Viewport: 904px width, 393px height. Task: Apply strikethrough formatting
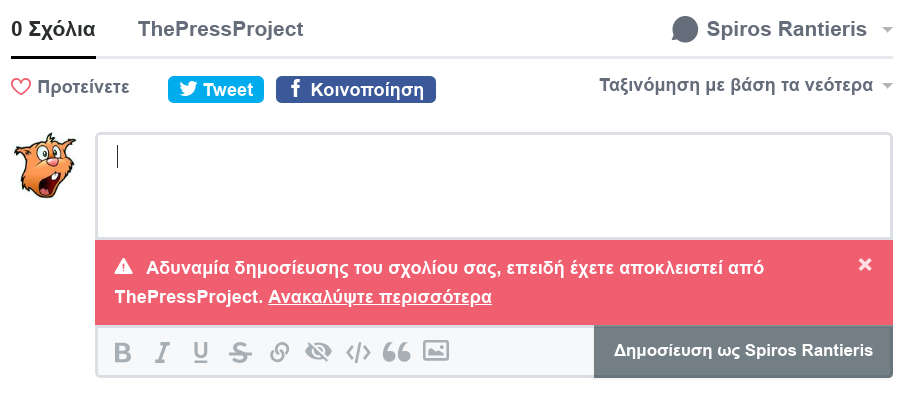click(240, 352)
